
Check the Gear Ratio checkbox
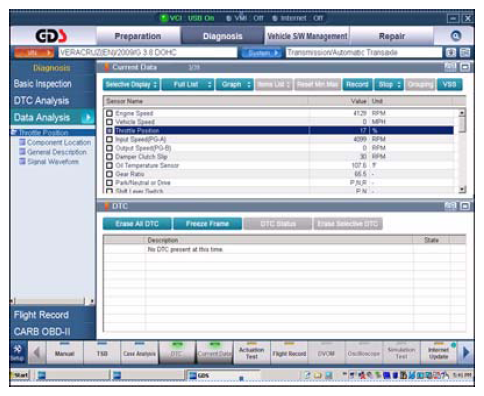[109, 174]
